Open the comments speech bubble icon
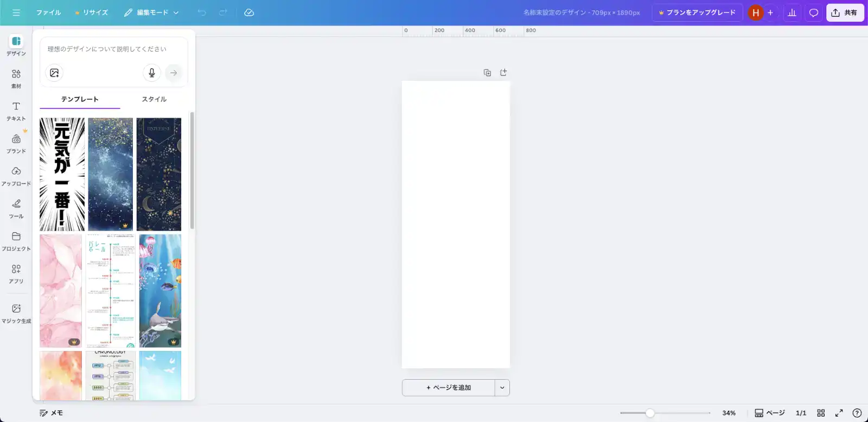The height and width of the screenshot is (422, 868). pyautogui.click(x=813, y=12)
